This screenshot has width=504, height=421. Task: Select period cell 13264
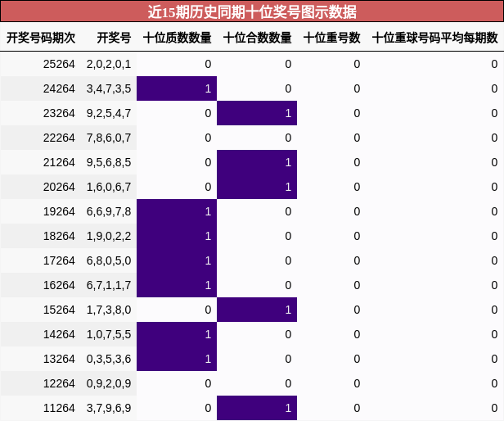59,359
